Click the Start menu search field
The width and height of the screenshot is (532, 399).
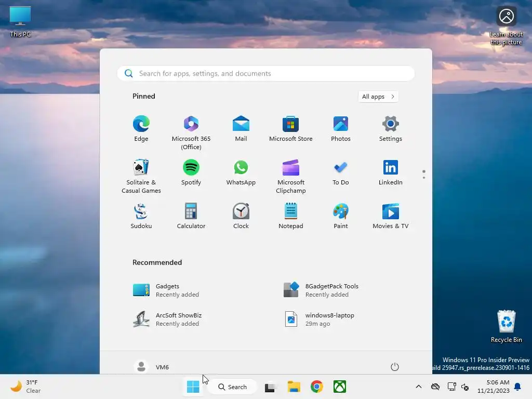pos(266,74)
